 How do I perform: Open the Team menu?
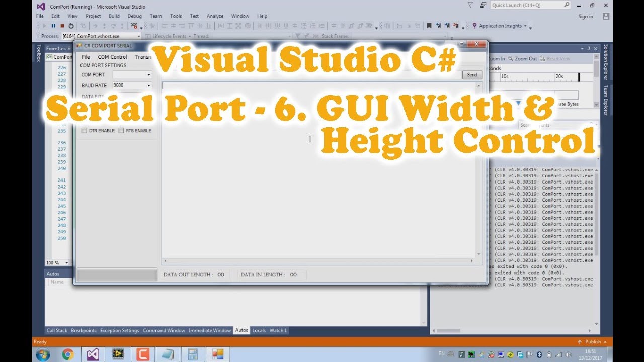156,16
